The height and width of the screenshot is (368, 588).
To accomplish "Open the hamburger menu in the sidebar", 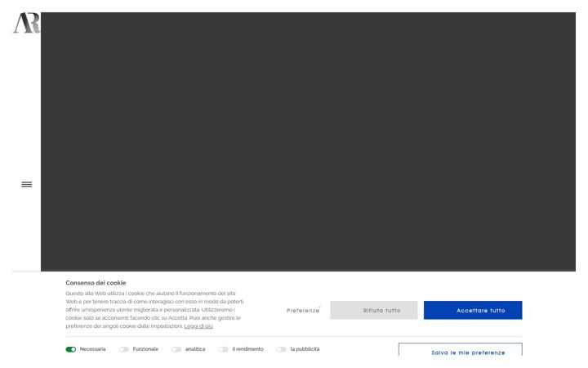I will pos(27,184).
